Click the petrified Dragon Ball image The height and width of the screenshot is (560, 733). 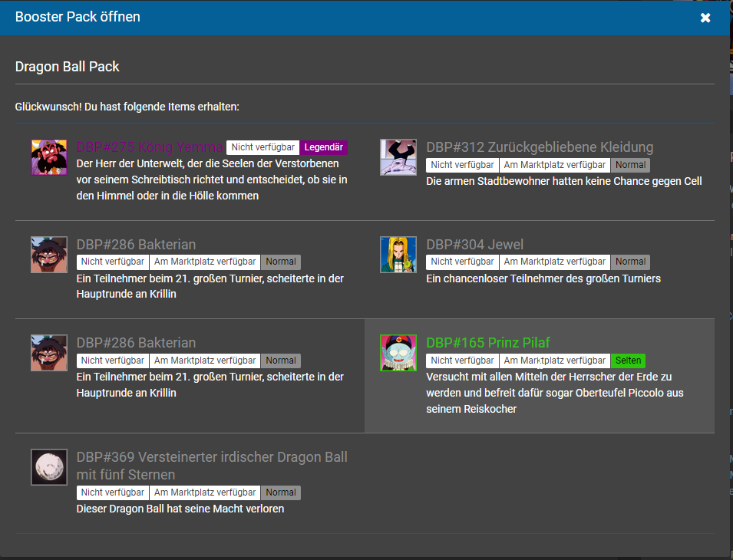click(49, 466)
